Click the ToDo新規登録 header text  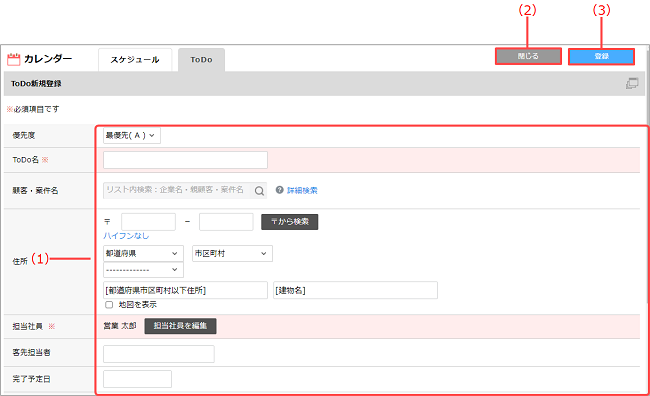[36, 83]
